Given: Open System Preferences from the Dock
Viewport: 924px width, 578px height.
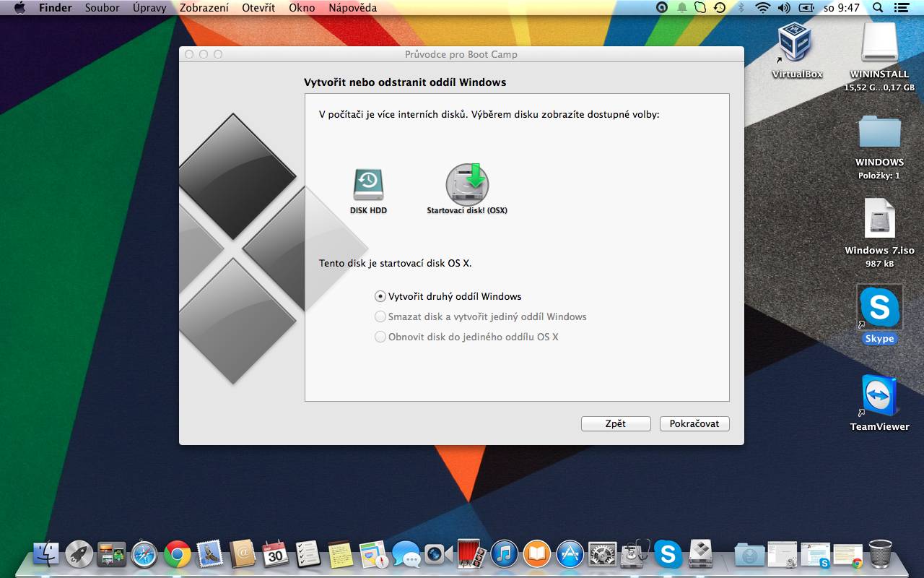Looking at the screenshot, I should (x=602, y=554).
